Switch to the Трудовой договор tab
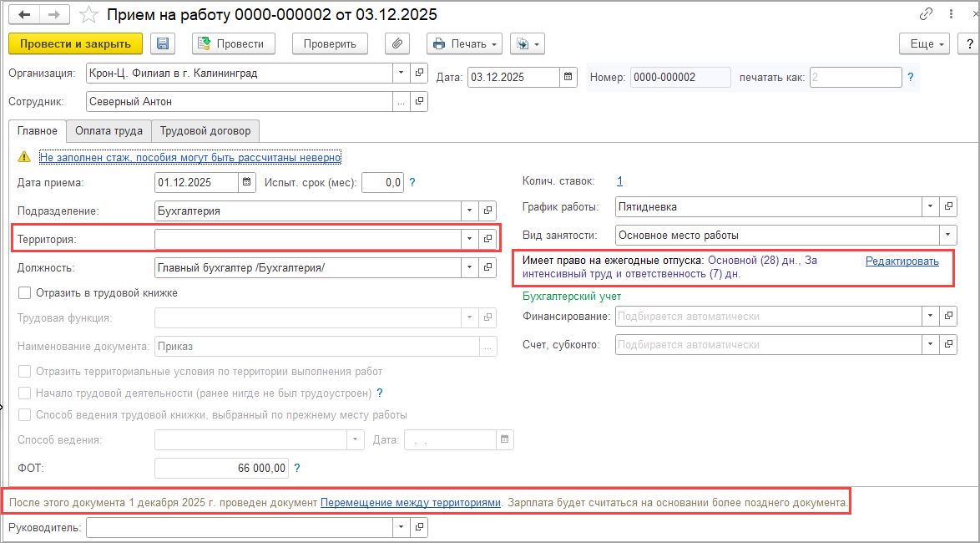Viewport: 980px width, 543px height. [x=205, y=131]
